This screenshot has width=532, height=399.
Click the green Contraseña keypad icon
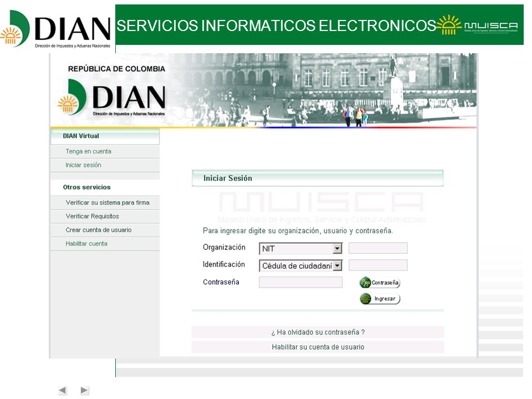(x=365, y=282)
